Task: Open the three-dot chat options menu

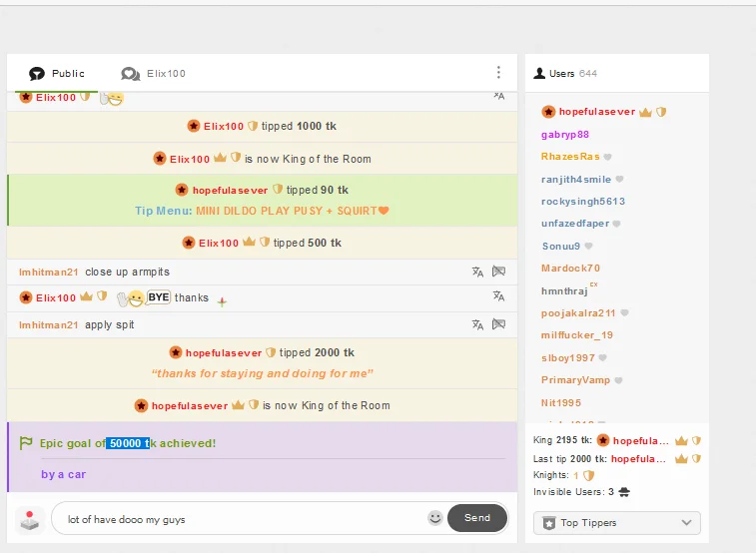Action: pos(498,73)
